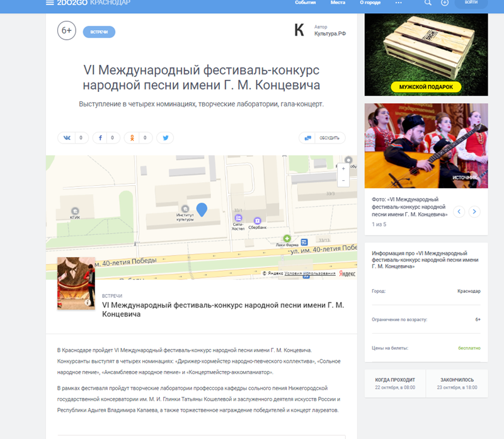Image resolution: width=504 pixels, height=439 pixels.
Task: Click the event title below the map
Action: (223, 309)
